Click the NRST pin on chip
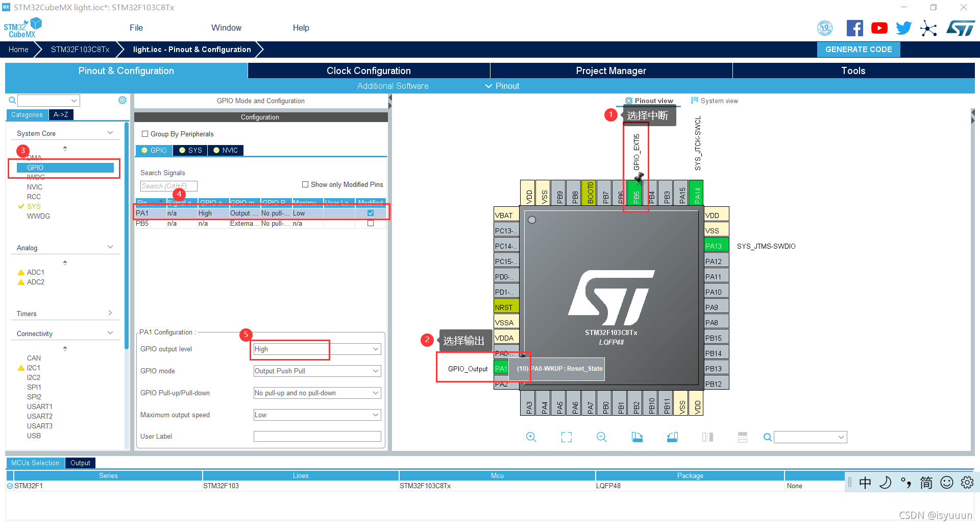The width and height of the screenshot is (980, 526). [506, 307]
